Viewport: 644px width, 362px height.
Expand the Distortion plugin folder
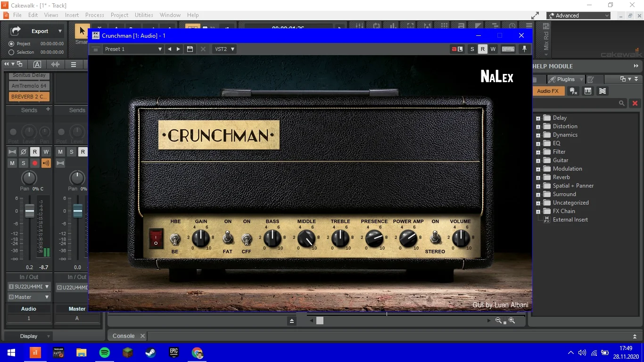(x=538, y=126)
